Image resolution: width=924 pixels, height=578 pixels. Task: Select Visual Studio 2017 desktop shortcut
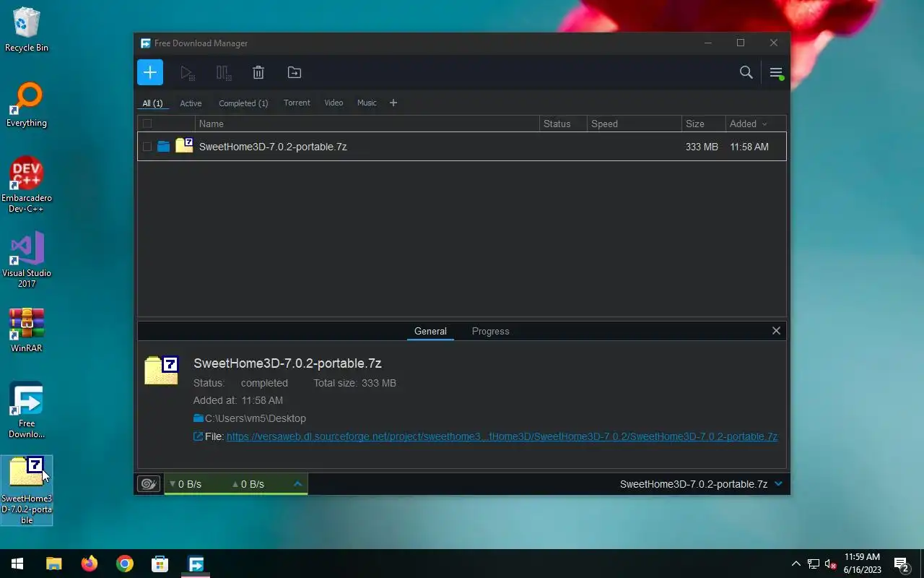(27, 259)
